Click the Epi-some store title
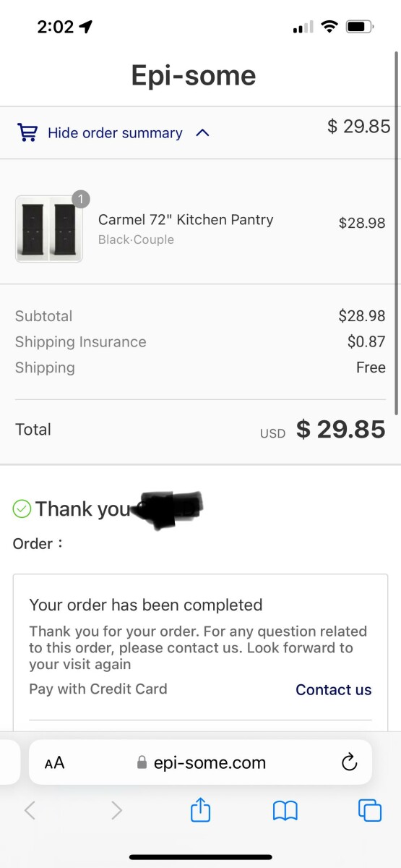Screen dimensions: 401x868 194,75
